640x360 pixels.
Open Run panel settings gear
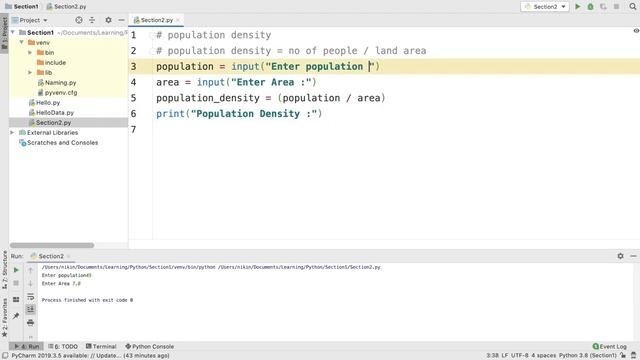click(620, 256)
